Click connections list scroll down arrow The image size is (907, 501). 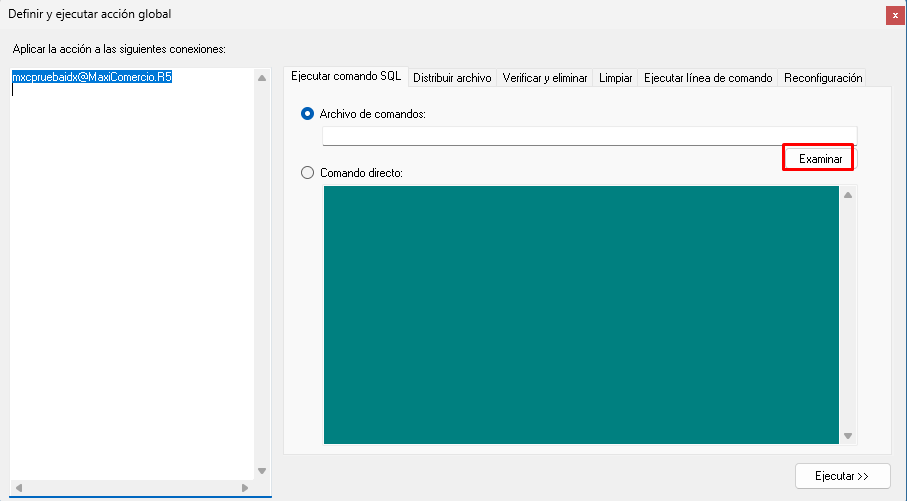point(262,470)
